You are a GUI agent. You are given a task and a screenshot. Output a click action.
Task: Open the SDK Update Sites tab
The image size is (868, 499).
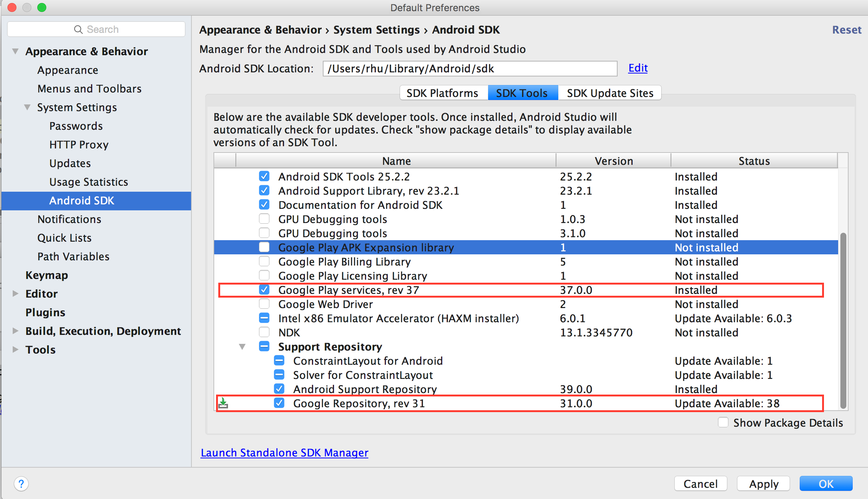[610, 93]
